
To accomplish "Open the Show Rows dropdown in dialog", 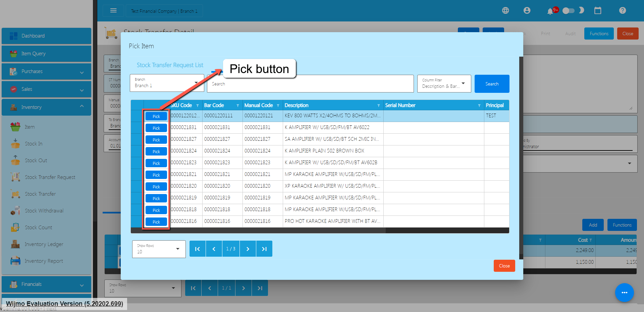I will pos(159,249).
